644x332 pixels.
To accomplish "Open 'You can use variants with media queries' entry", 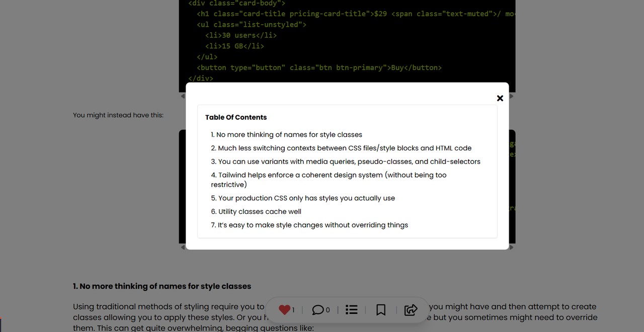I will (x=346, y=161).
